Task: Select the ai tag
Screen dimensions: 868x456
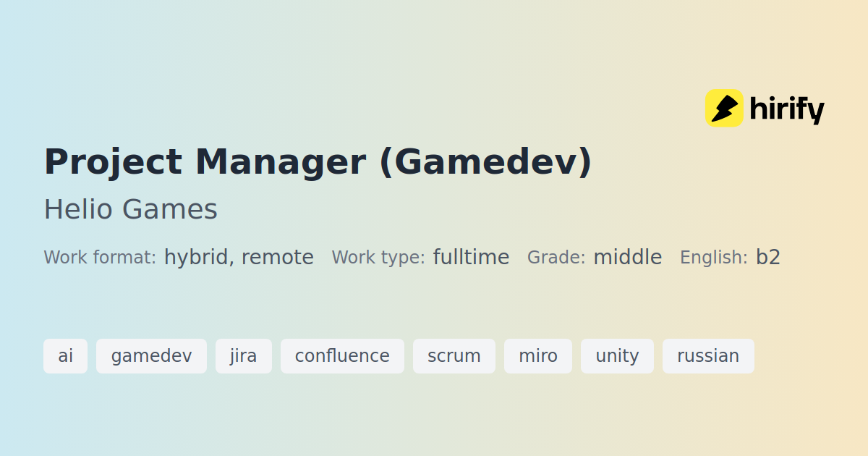Action: coord(66,356)
